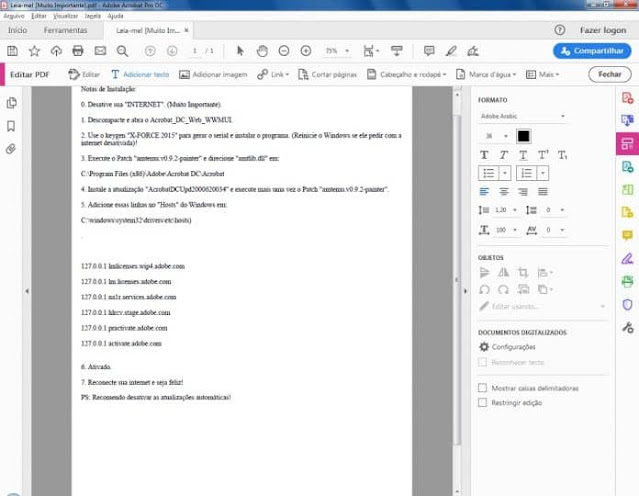The height and width of the screenshot is (496, 639).
Task: Open the Janela menu
Action: click(93, 16)
